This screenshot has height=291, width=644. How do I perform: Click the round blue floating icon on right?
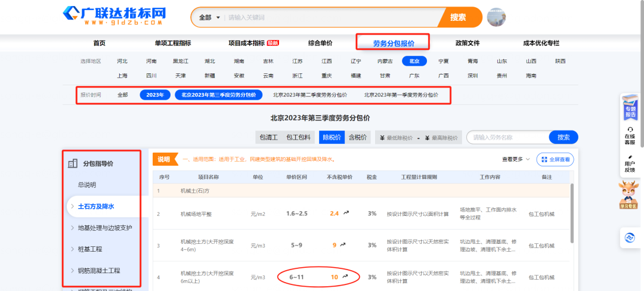pyautogui.click(x=629, y=237)
